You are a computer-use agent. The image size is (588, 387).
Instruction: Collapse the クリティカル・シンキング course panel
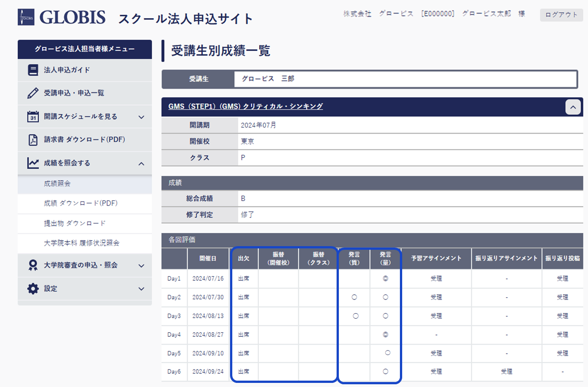pos(573,107)
